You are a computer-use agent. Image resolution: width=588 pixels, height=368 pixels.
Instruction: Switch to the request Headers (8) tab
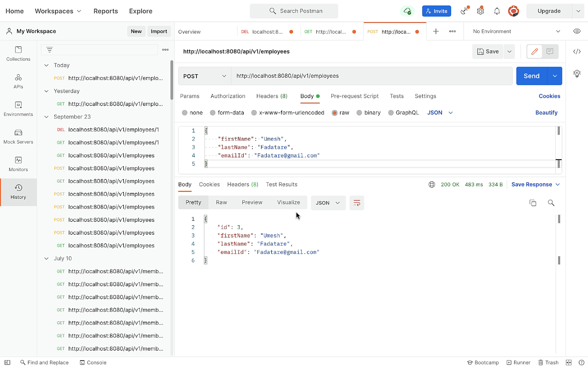272,96
